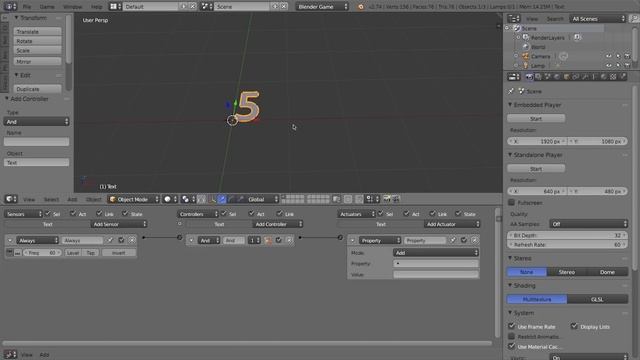
Task: Open the Outliner editor type icon
Action: coord(513,19)
